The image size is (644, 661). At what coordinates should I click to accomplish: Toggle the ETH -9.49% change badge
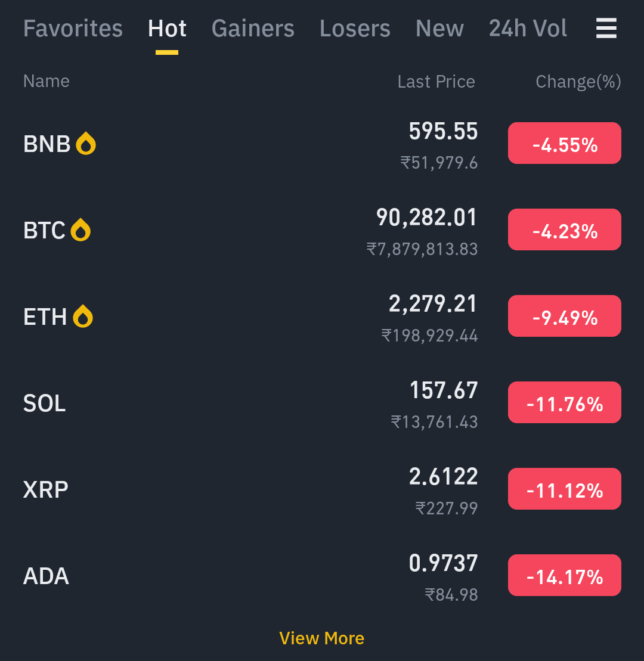(564, 316)
